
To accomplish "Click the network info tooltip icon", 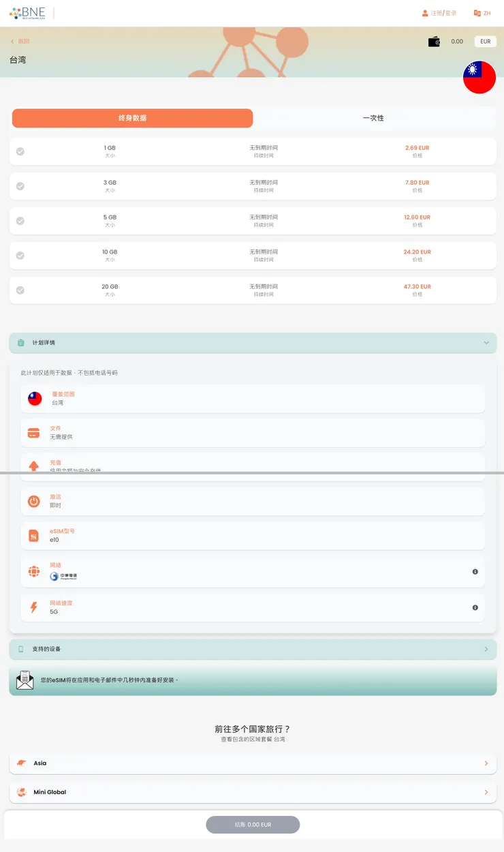I will [x=475, y=571].
